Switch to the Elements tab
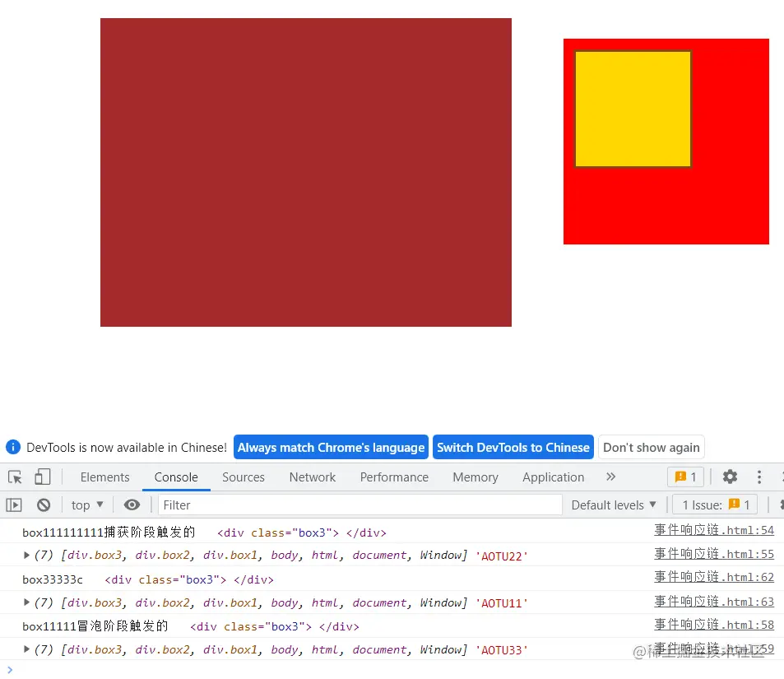The height and width of the screenshot is (679, 784). [105, 477]
